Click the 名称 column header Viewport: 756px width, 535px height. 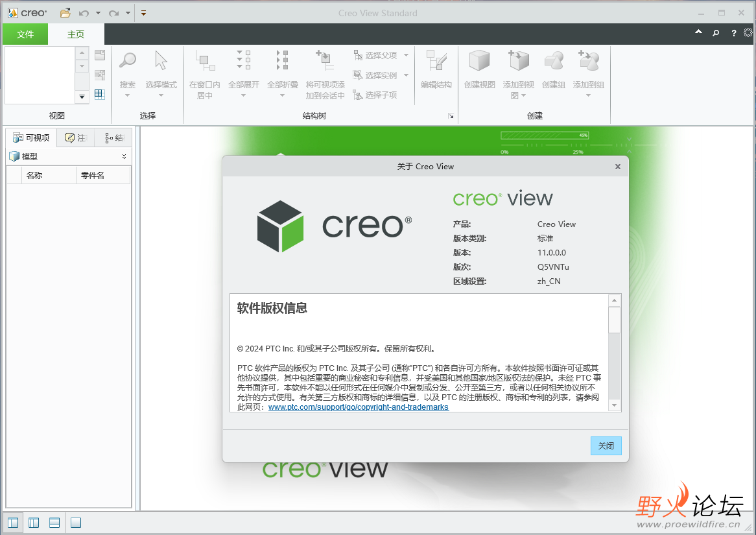coord(49,176)
